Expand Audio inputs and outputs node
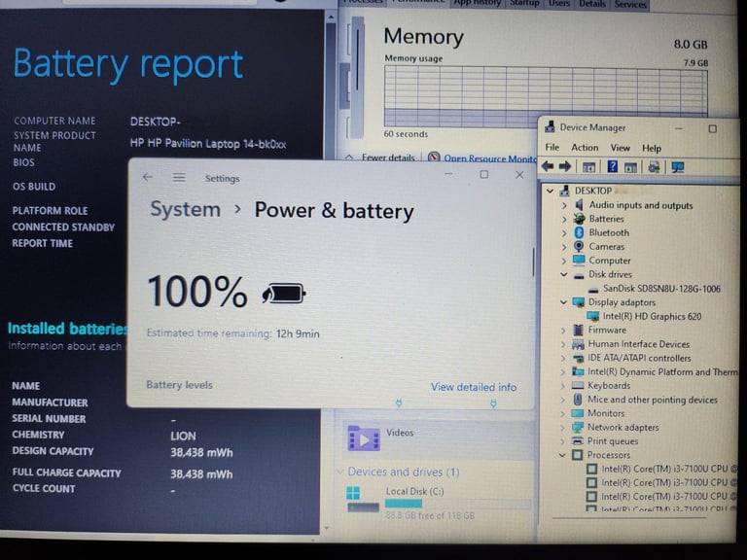Screen dimensions: 747x560 tap(564, 205)
